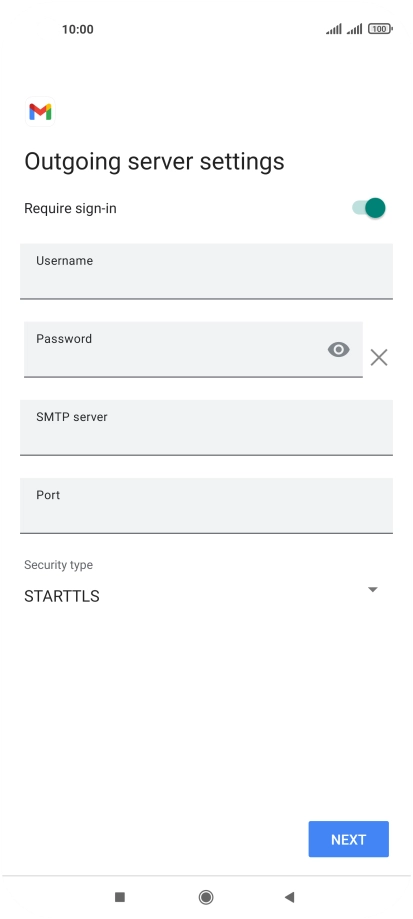Show password with the eye icon
413x919 pixels.
339,350
